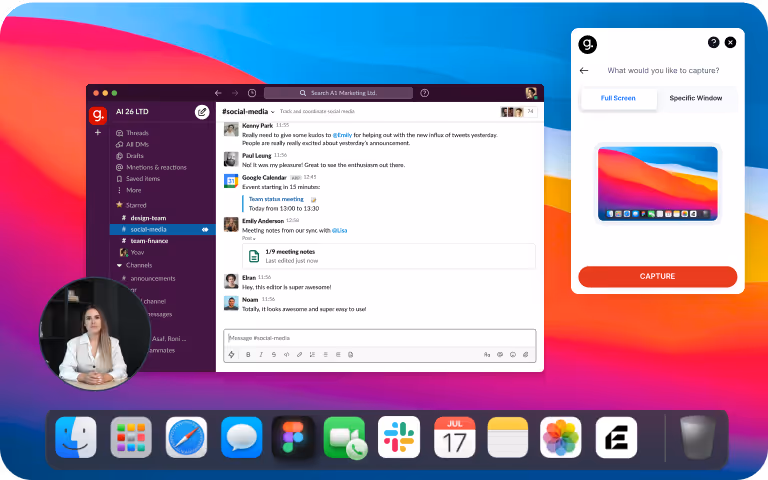Open Slack help question mark icon
Viewport: 768px width, 480px height.
425,93
